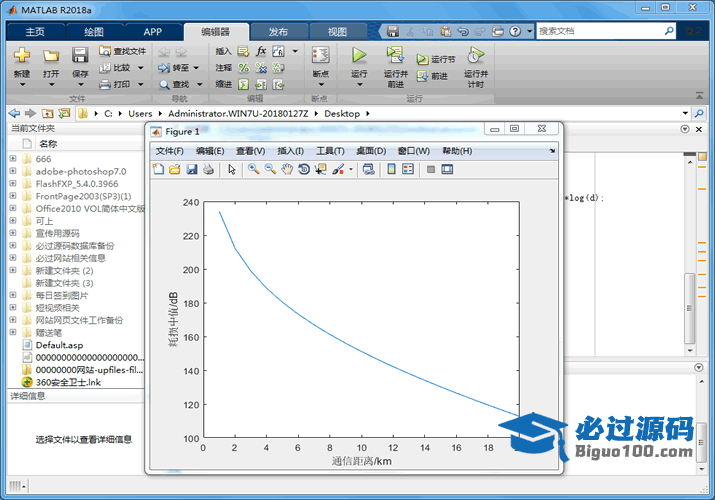This screenshot has width=715, height=500.
Task: Open Figure 1 查看(V) menu
Action: point(250,151)
